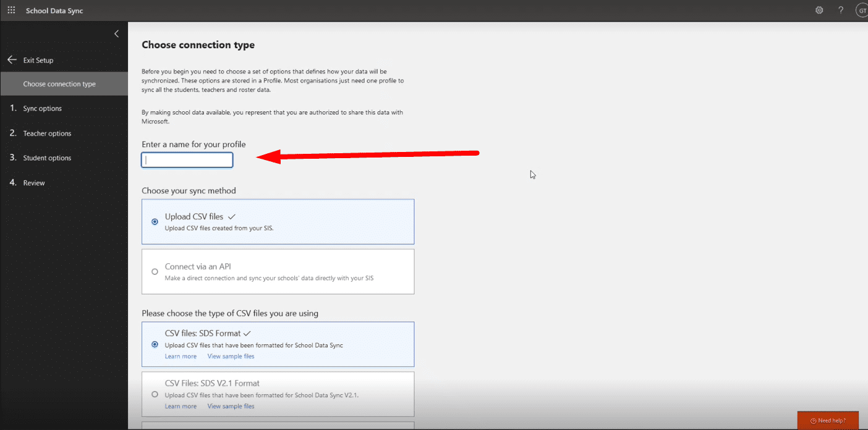Select the Upload CSV files radio button
This screenshot has height=430, width=868.
pyautogui.click(x=155, y=222)
